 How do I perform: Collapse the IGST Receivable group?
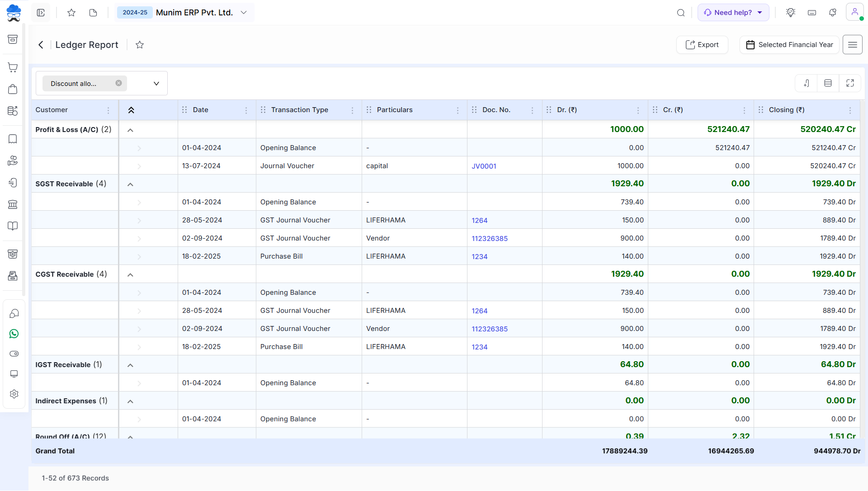[130, 365]
